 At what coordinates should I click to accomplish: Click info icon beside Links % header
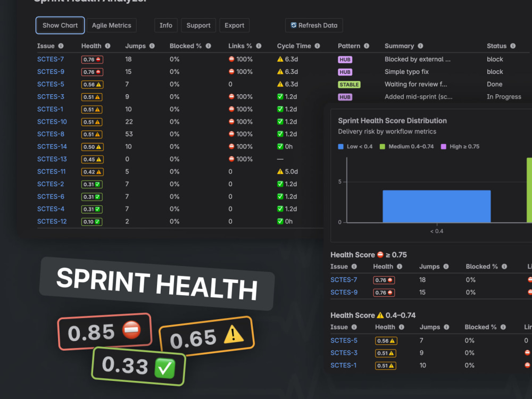tap(259, 46)
